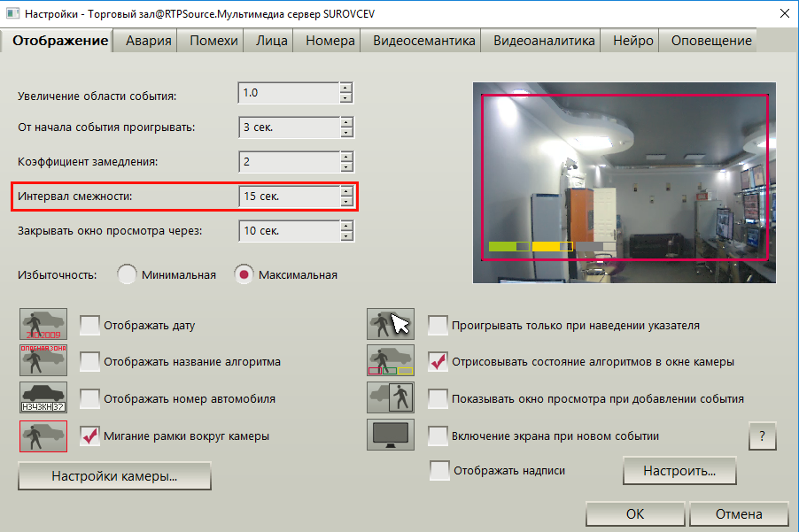The height and width of the screenshot is (532, 799).
Task: Increase От начала события проигрывать with the up arrow
Action: (x=346, y=122)
